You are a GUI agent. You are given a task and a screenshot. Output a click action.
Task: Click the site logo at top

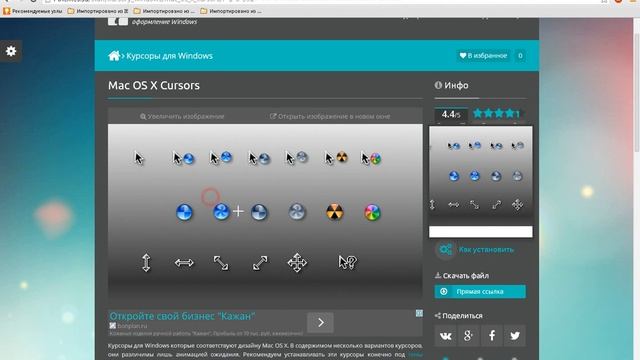118,21
